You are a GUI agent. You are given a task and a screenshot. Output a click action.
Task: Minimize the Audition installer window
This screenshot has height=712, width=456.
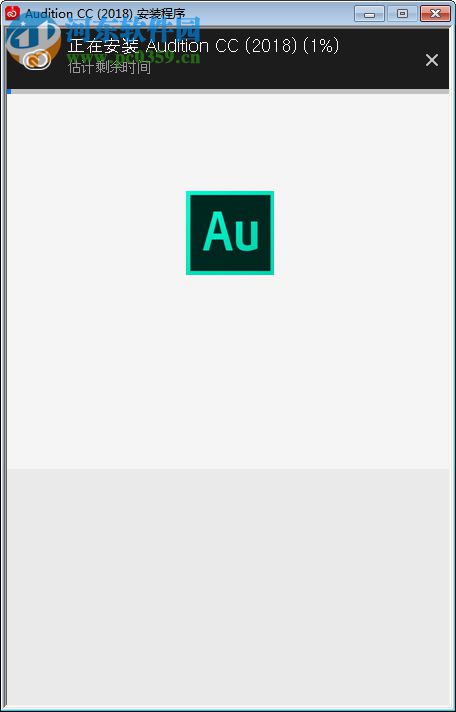pyautogui.click(x=369, y=14)
